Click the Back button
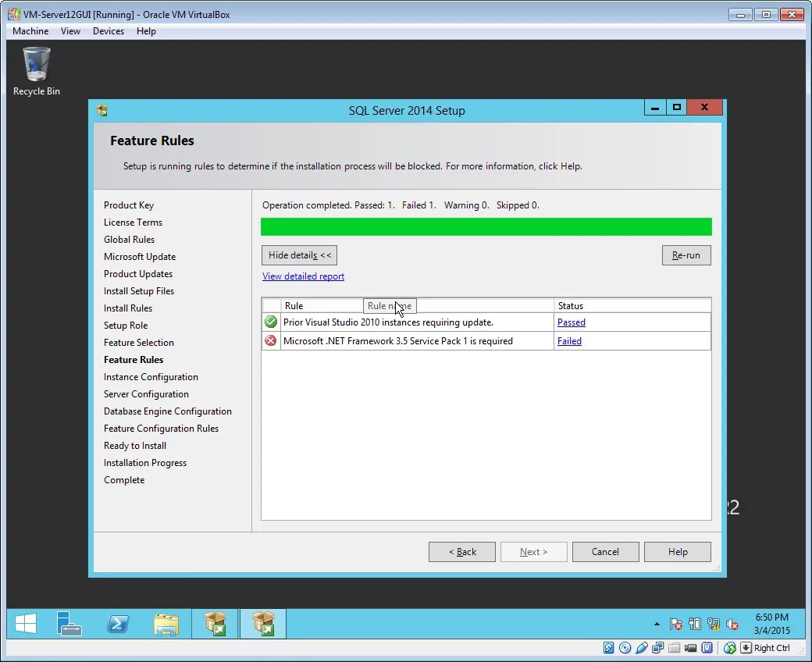Screen dimensions: 812x662 [462, 552]
